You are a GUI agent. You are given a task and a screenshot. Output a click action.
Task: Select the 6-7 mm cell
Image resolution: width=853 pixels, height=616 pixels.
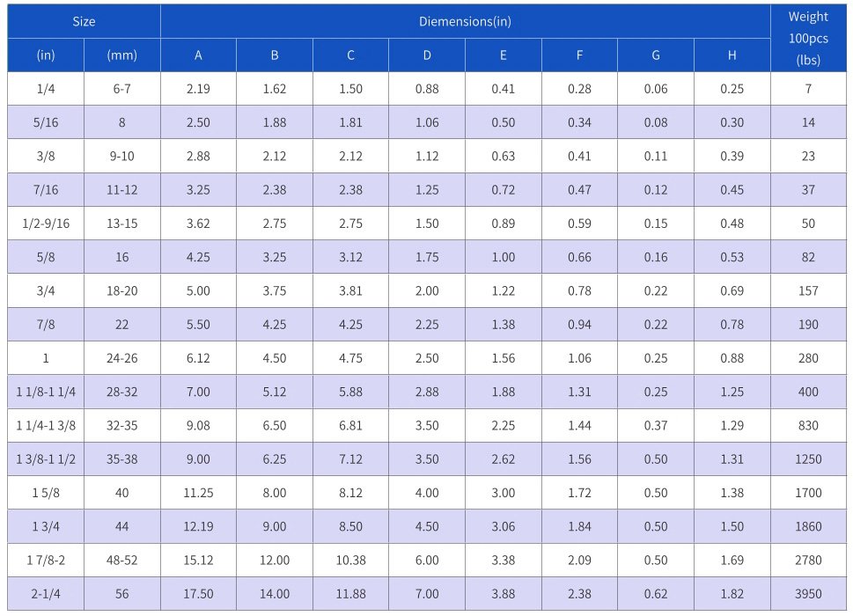click(x=121, y=89)
